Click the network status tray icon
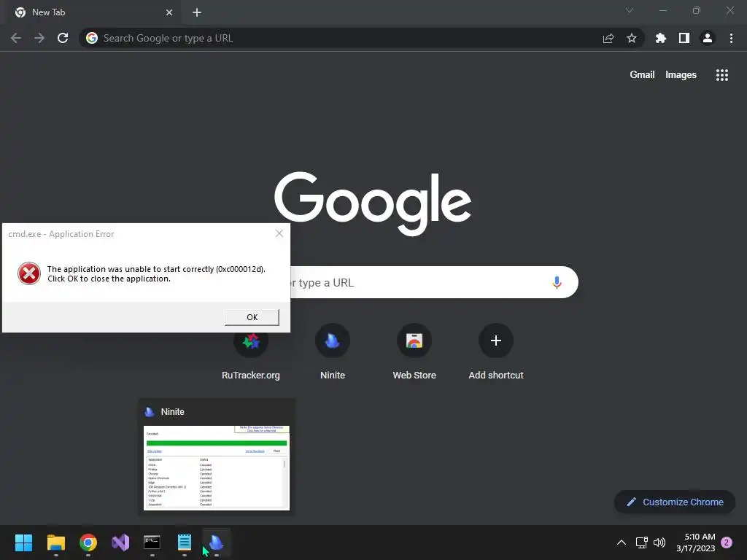The image size is (747, 560). 642,542
